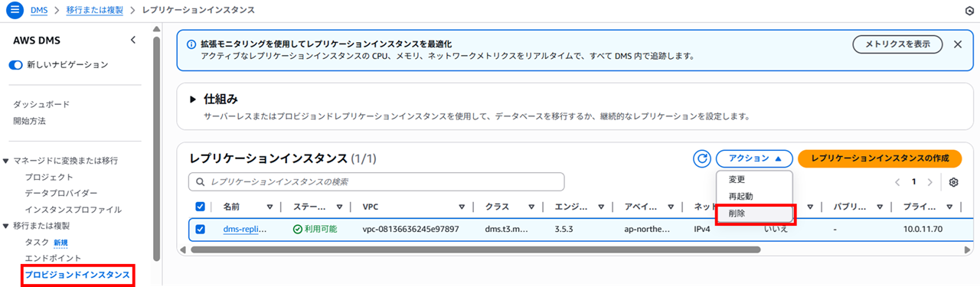
Task: Open インスタンスプロファイル in sidebar
Action: pyautogui.click(x=73, y=210)
